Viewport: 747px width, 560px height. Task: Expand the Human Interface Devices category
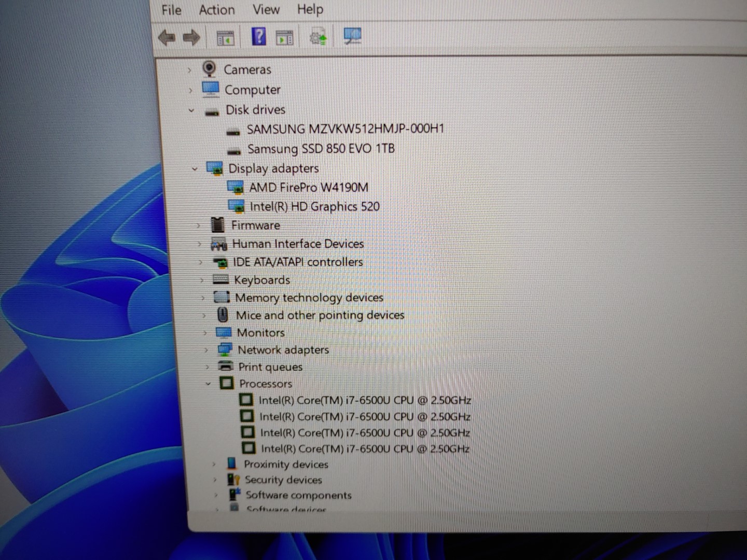[199, 244]
